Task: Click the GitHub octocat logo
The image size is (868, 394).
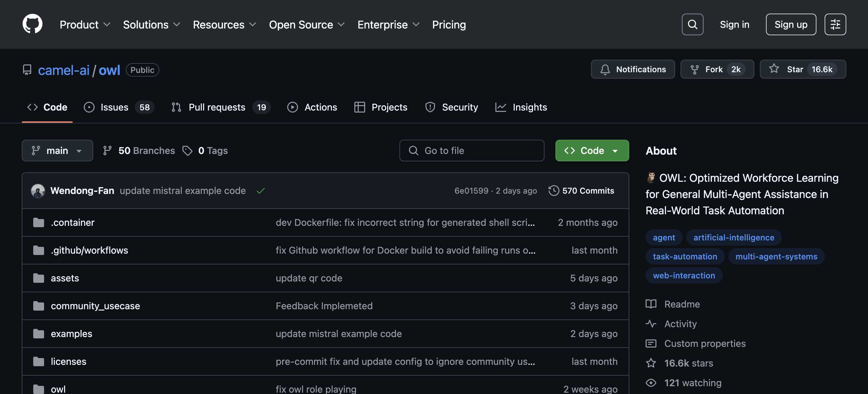Action: point(33,24)
